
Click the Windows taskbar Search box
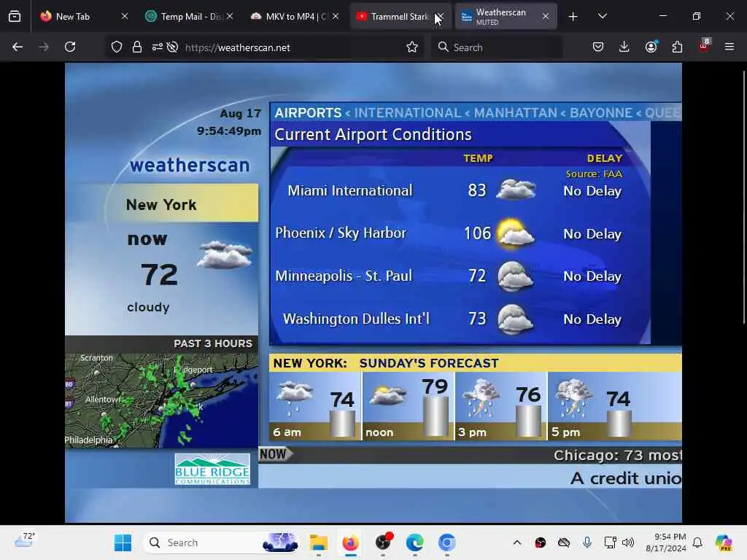(222, 542)
